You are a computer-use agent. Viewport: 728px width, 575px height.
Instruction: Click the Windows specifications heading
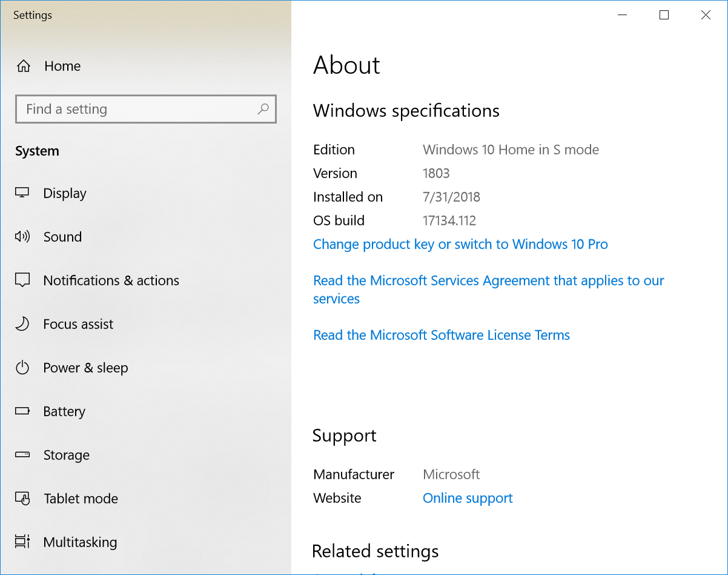point(406,111)
